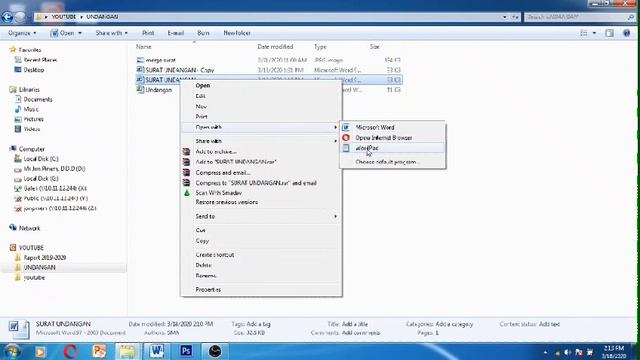Click the E-mail toolbar button
This screenshot has height=360, width=640.
coord(176,33)
